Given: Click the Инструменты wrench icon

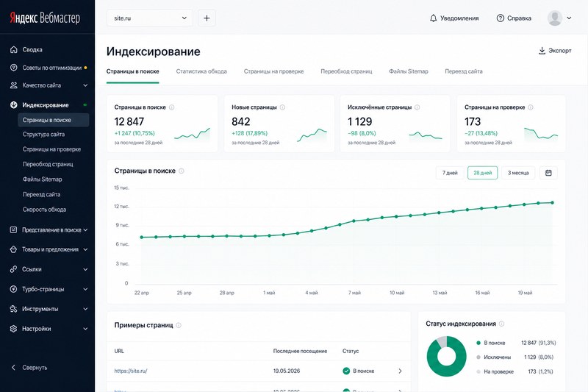Looking at the screenshot, I should 13,309.
